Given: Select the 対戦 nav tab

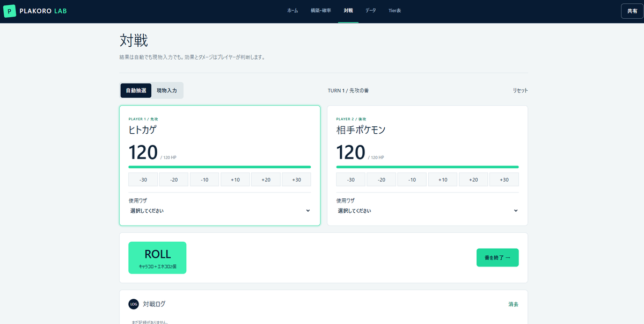Looking at the screenshot, I should (348, 11).
